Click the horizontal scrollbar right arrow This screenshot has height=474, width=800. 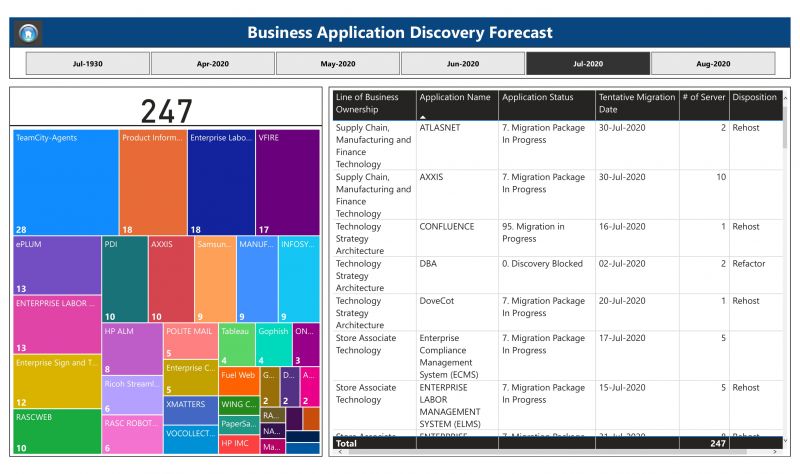(x=775, y=452)
